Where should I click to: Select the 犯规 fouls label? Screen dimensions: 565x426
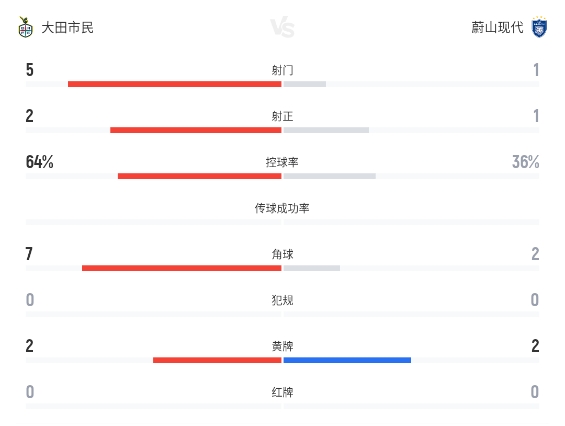pos(282,300)
